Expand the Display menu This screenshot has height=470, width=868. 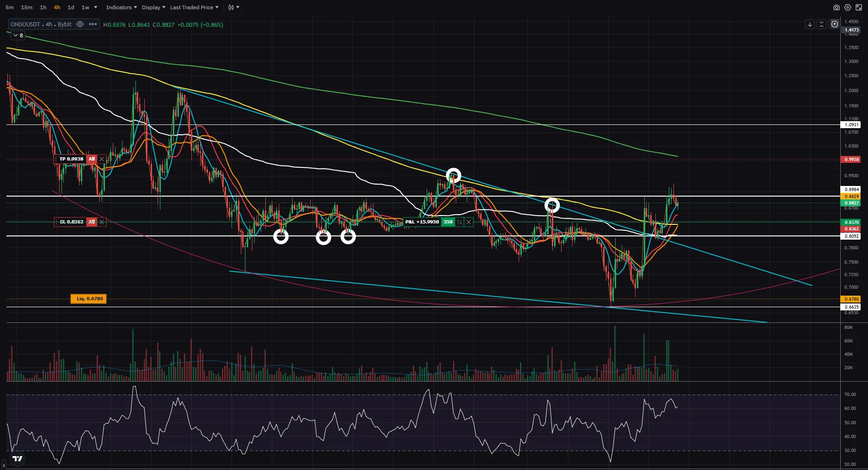[x=153, y=7]
